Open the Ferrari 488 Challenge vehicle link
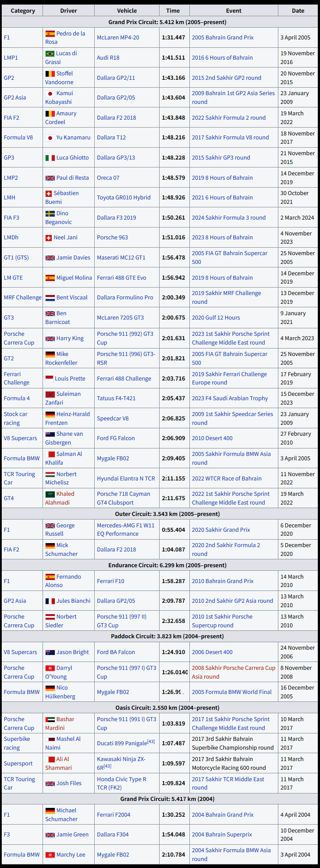This screenshot has height=868, width=320. point(124,379)
